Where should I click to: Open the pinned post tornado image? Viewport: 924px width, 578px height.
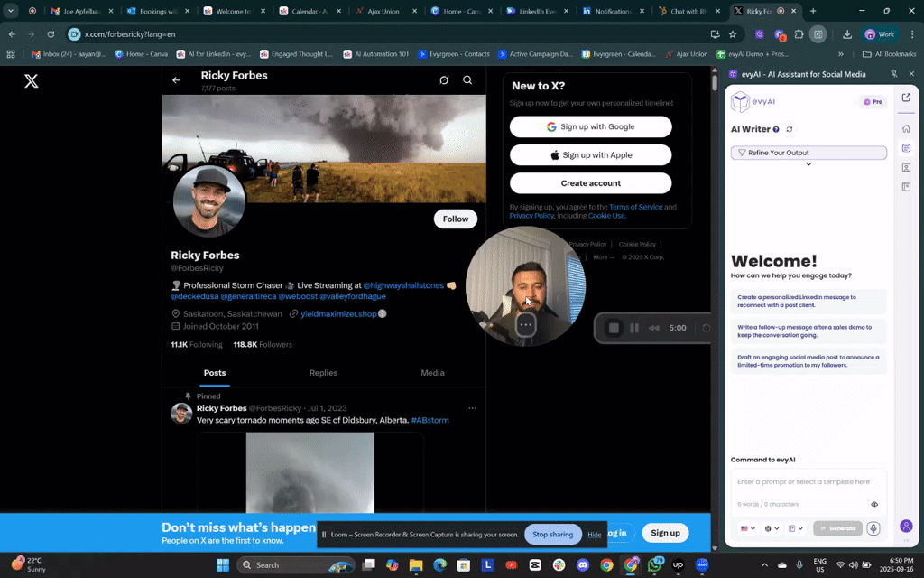310,472
